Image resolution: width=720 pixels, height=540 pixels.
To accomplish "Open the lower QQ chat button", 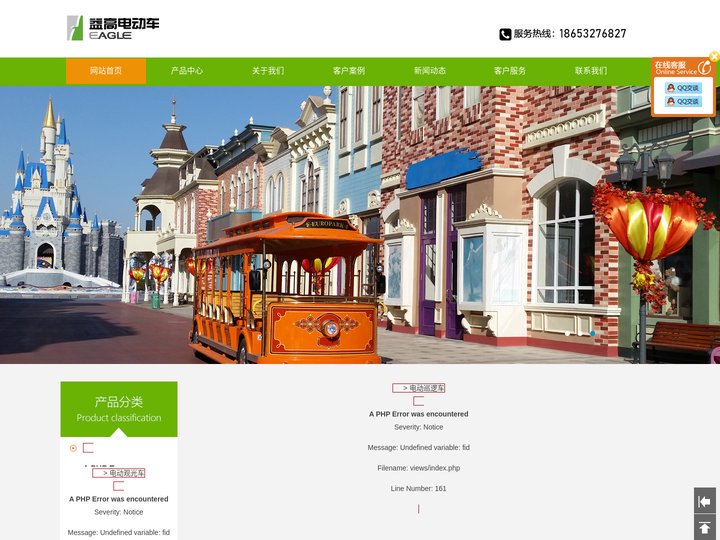I will 683,101.
